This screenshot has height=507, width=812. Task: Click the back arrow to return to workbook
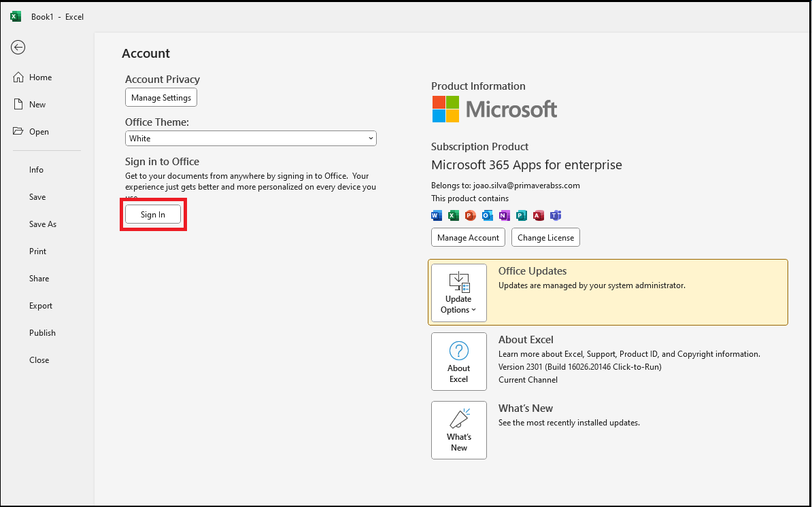tap(18, 48)
